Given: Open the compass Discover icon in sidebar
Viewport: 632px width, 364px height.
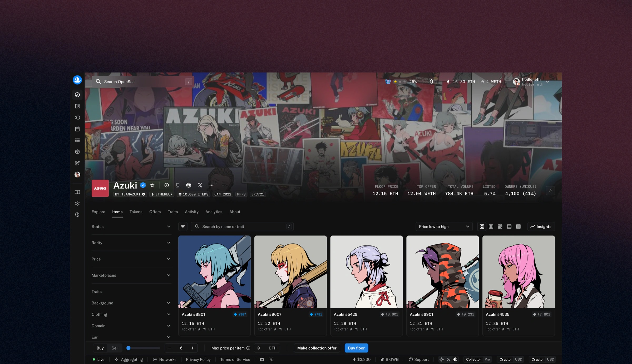Looking at the screenshot, I should (x=77, y=95).
